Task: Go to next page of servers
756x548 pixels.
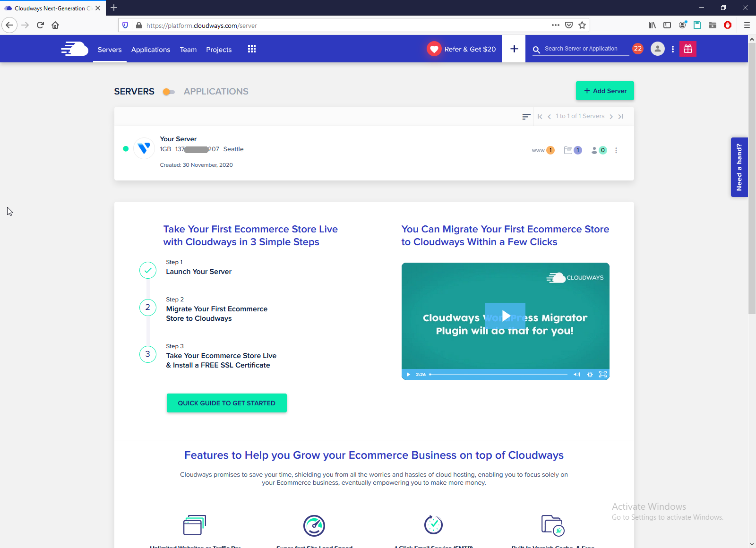Action: tap(611, 116)
